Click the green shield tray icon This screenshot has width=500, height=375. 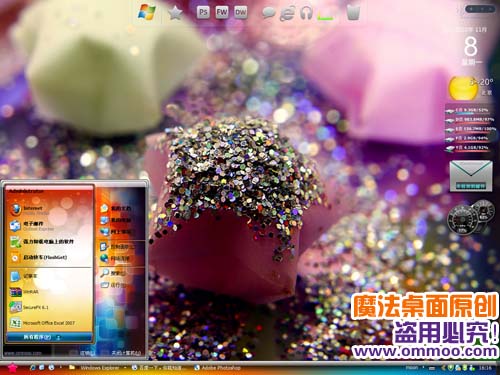click(x=451, y=368)
